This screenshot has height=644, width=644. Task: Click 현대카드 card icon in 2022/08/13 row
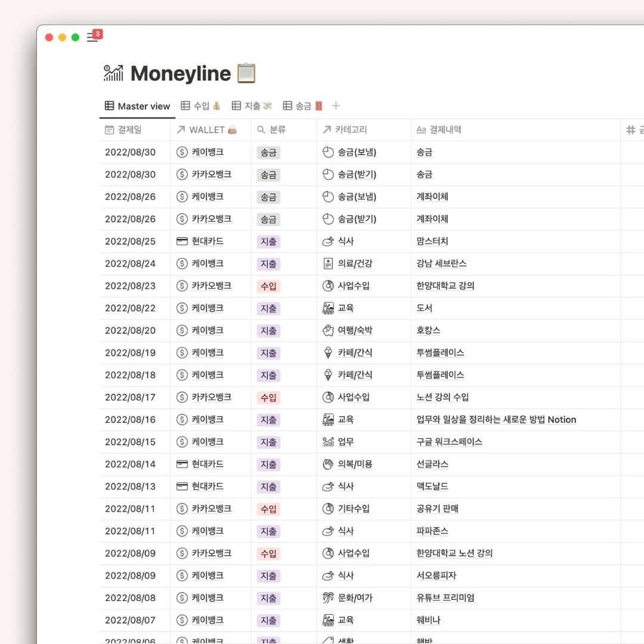pyautogui.click(x=182, y=487)
